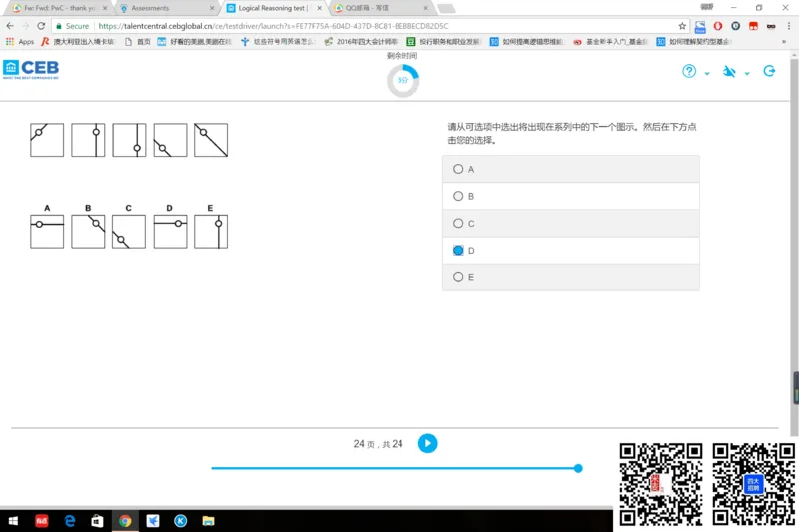This screenshot has width=799, height=532.
Task: Click the exit test icon
Action: tap(769, 71)
